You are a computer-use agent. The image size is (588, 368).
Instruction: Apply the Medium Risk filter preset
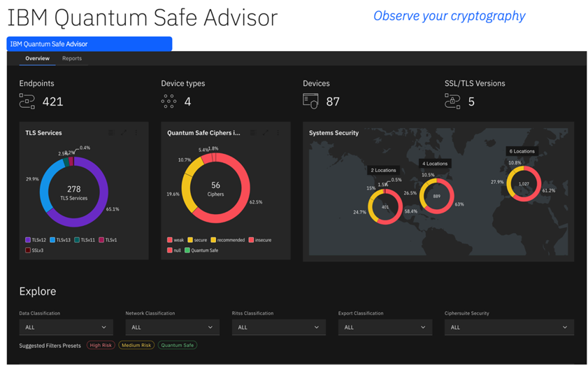click(136, 345)
